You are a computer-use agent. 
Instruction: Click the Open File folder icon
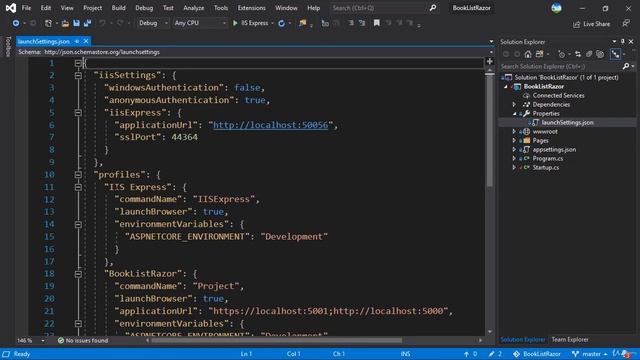65,23
